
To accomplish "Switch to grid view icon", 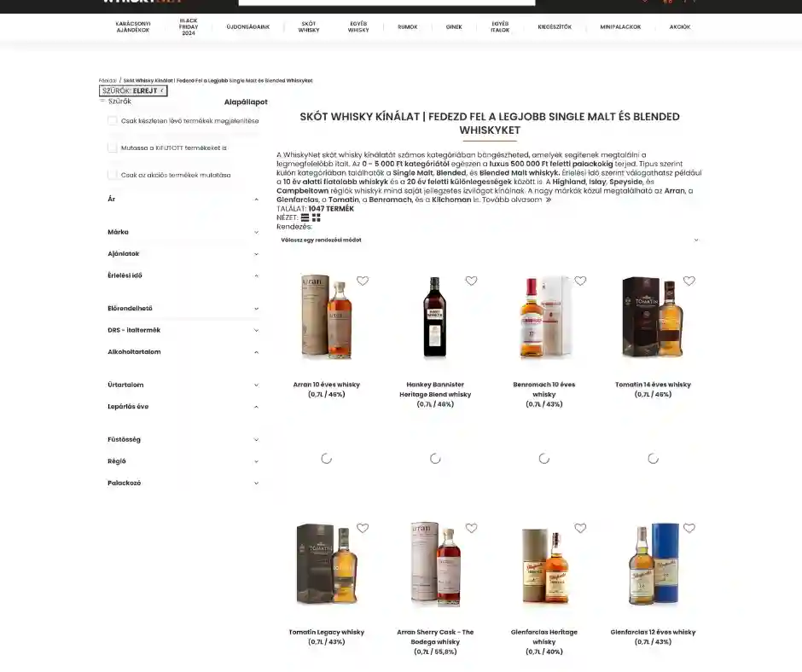I will 317,217.
